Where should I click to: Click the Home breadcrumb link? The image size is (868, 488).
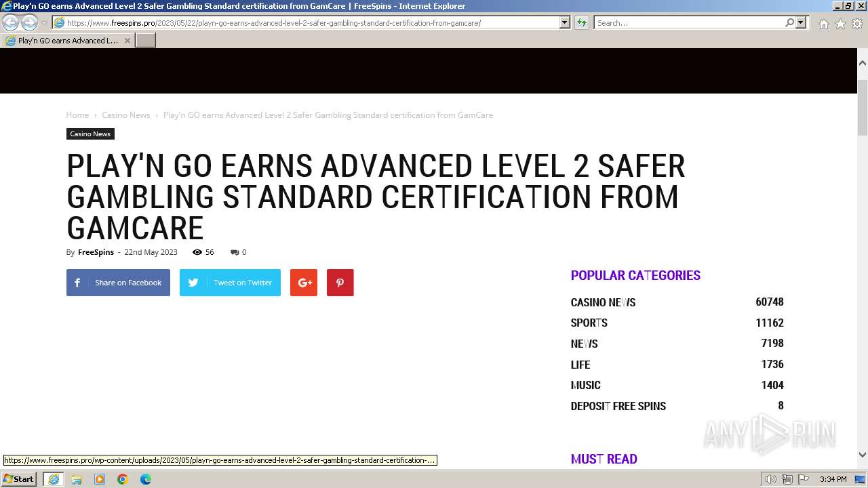[77, 115]
